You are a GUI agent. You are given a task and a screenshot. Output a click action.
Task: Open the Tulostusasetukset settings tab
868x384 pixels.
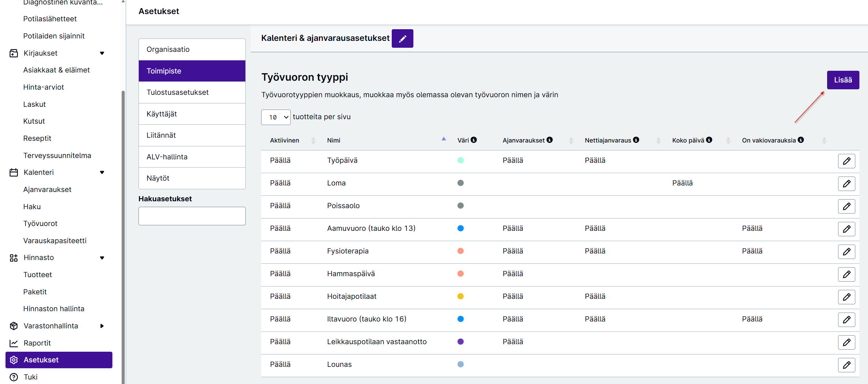coord(192,92)
